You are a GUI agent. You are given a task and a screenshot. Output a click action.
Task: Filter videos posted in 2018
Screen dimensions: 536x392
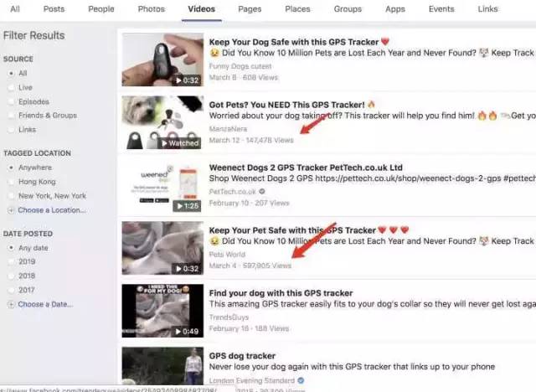tap(11, 276)
